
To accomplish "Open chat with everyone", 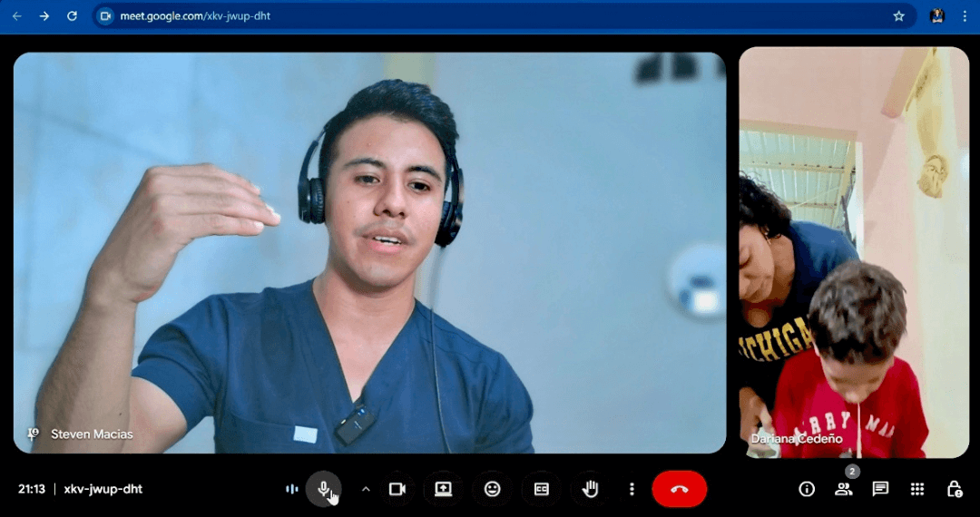I will click(880, 489).
